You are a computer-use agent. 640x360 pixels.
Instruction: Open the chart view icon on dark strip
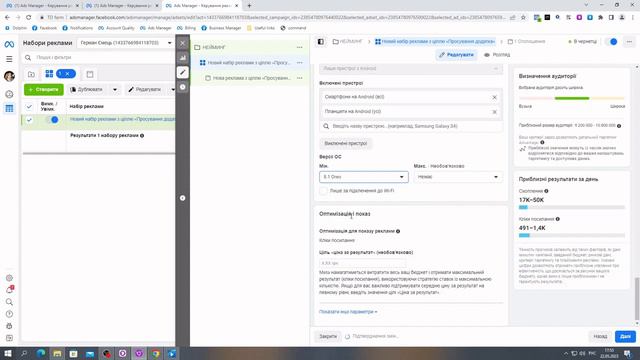182,58
